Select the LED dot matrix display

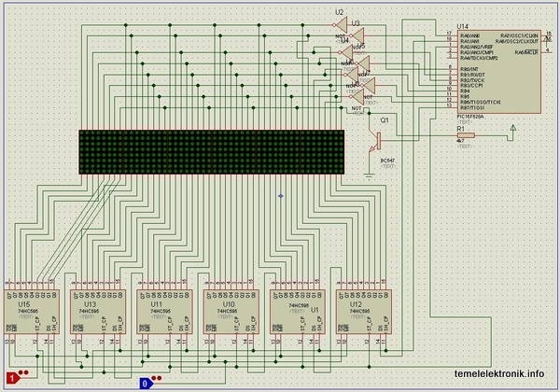coord(212,152)
